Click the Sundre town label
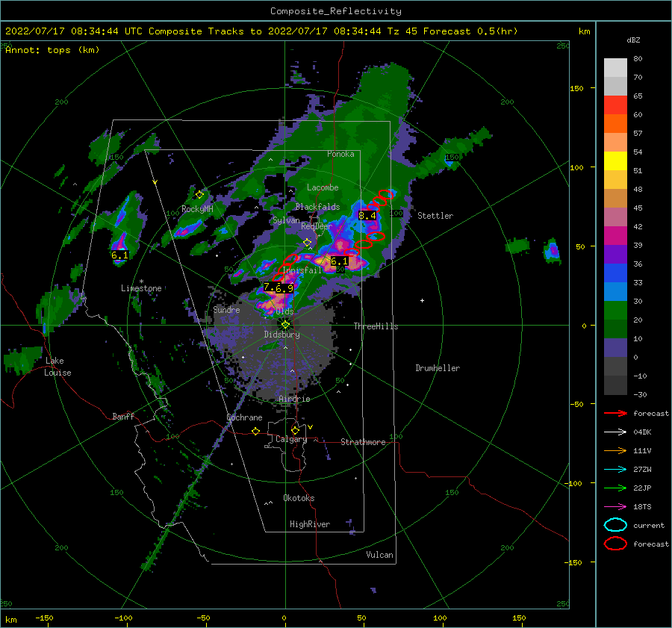Viewport: 672px width, 628px height. [x=226, y=309]
